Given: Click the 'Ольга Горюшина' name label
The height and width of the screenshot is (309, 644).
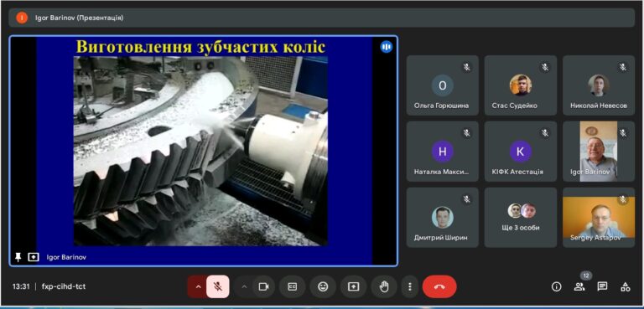Looking at the screenshot, I should click(442, 106).
